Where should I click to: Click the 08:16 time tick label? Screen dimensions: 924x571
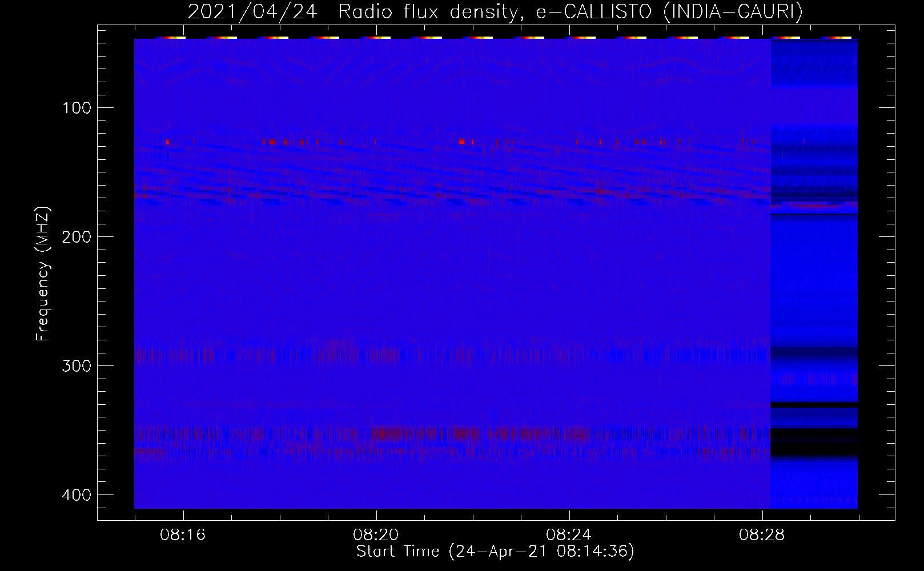pos(183,535)
